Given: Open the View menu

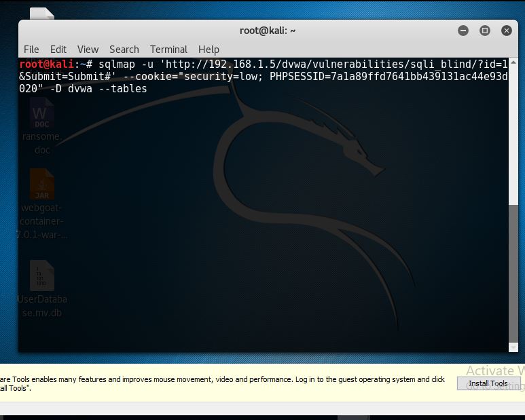Looking at the screenshot, I should click(88, 50).
